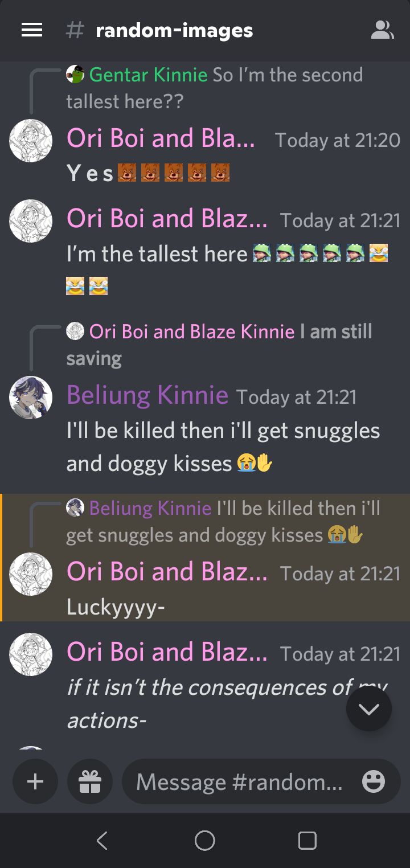
Task: Jump to reply 'I am still saving'
Action: coord(219,345)
